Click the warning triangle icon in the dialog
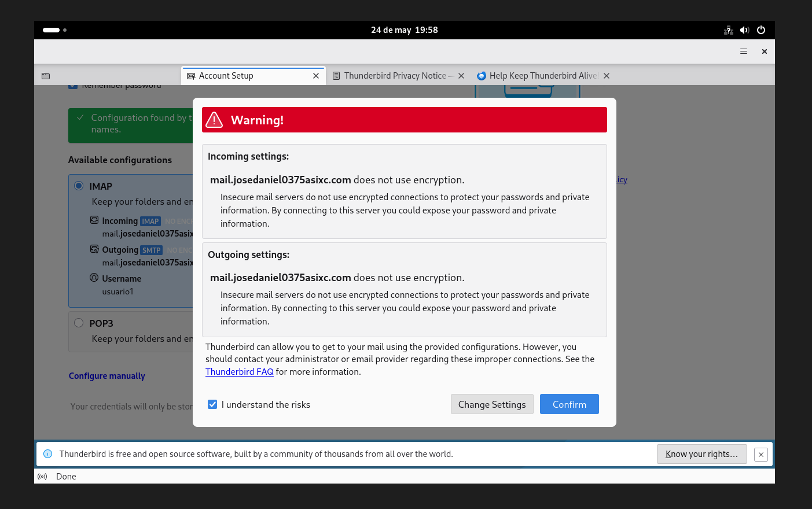Viewport: 812px width, 509px height. pyautogui.click(x=214, y=120)
